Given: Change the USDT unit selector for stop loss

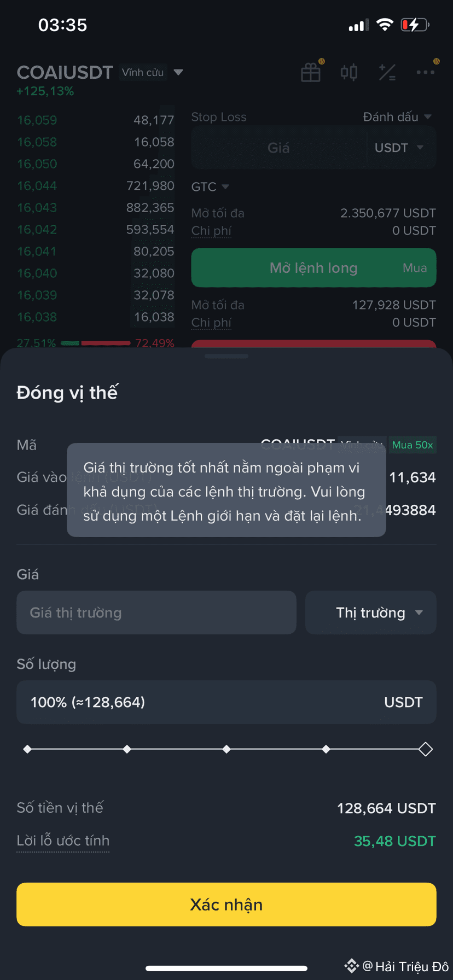Looking at the screenshot, I should 399,148.
